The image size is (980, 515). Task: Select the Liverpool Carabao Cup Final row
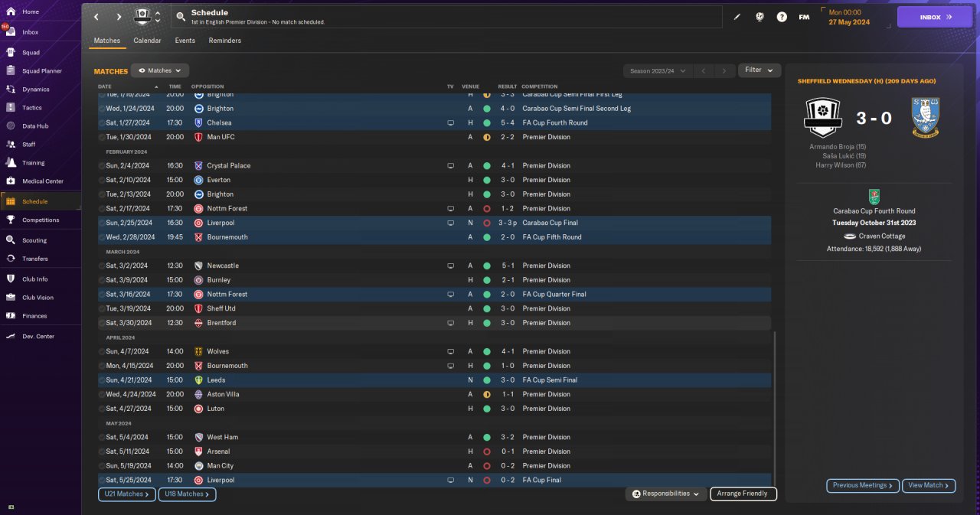434,223
